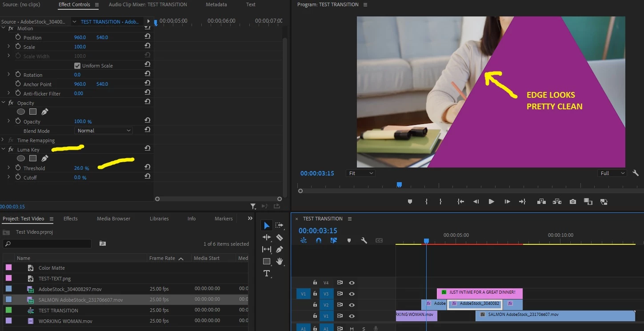Select the Razor tool in the tools panel
This screenshot has height=331, width=644.
[x=279, y=237]
